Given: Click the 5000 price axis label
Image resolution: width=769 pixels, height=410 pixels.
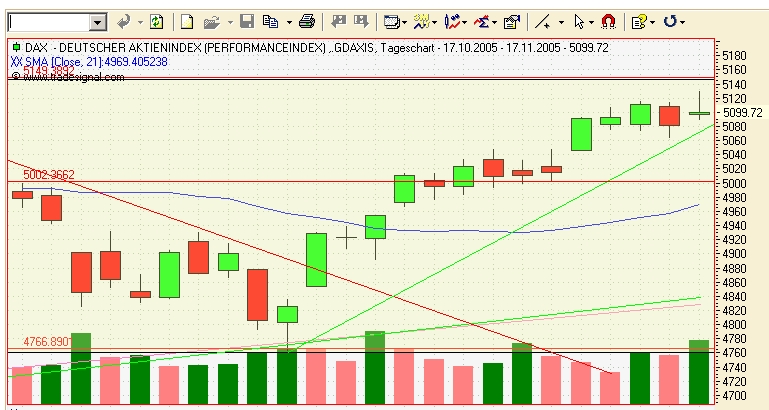Looking at the screenshot, I should (734, 183).
